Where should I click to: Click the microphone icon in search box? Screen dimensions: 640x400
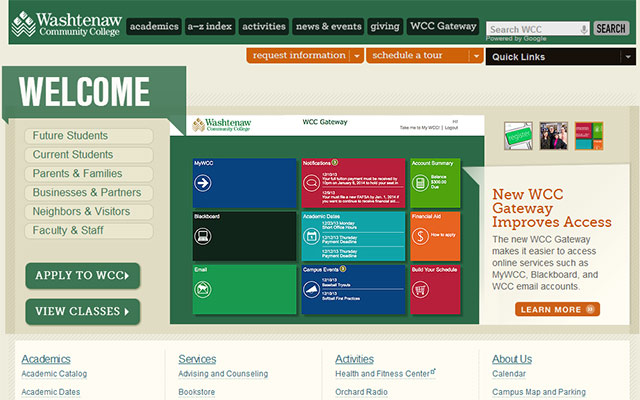point(584,29)
